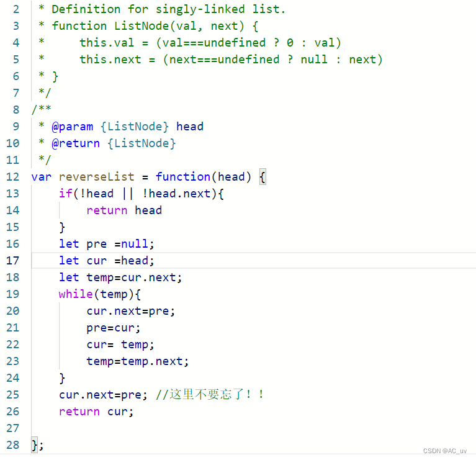The height and width of the screenshot is (460, 476).
Task: Click 'var' keyword on line 12
Action: (42, 177)
